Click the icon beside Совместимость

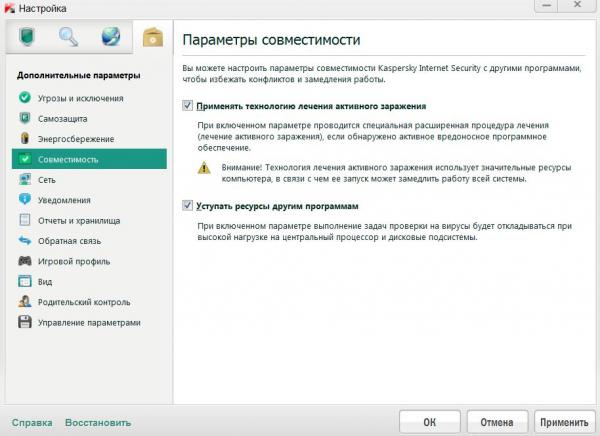25,159
